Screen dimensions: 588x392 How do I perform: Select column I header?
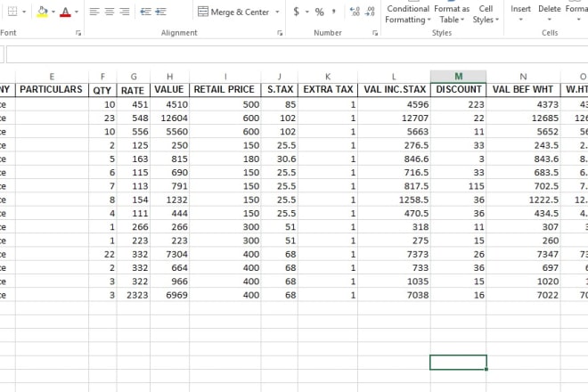click(225, 77)
